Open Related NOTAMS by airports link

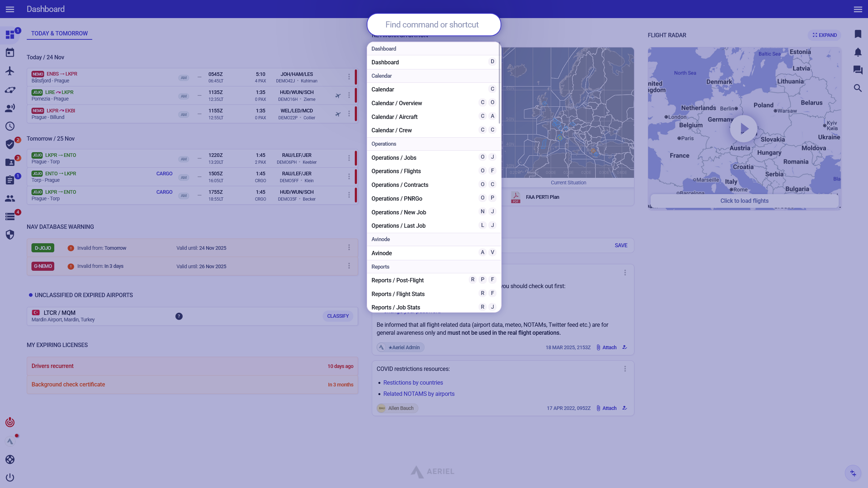tap(418, 394)
